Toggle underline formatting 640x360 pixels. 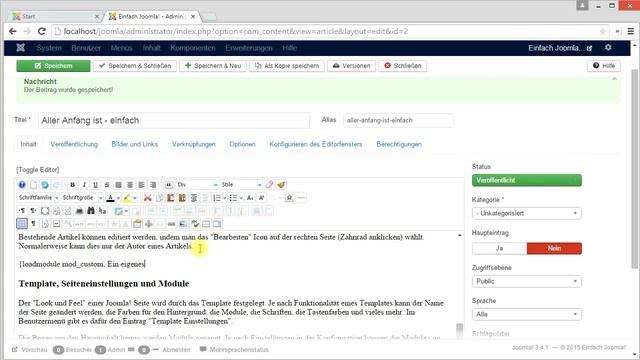[95, 185]
